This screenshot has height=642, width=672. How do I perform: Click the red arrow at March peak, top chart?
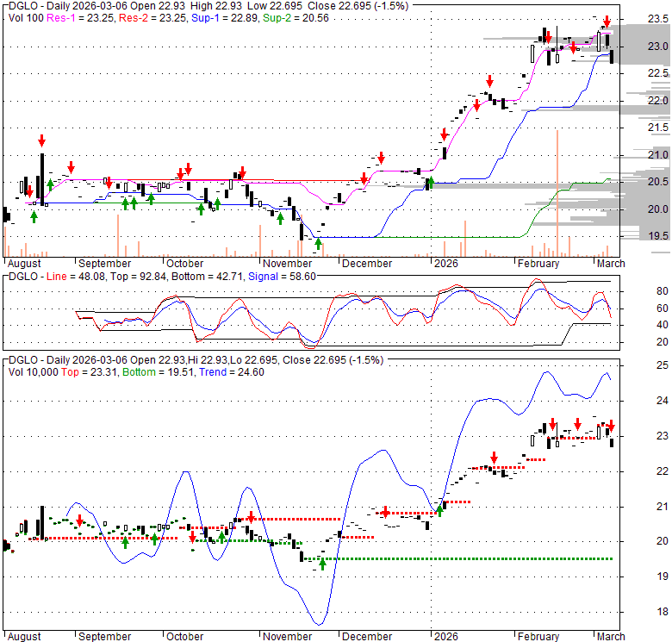[x=607, y=21]
